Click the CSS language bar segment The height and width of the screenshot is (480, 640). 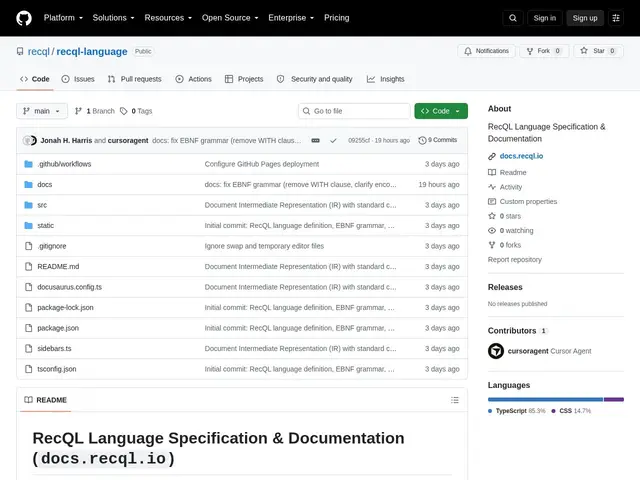pyautogui.click(x=614, y=400)
